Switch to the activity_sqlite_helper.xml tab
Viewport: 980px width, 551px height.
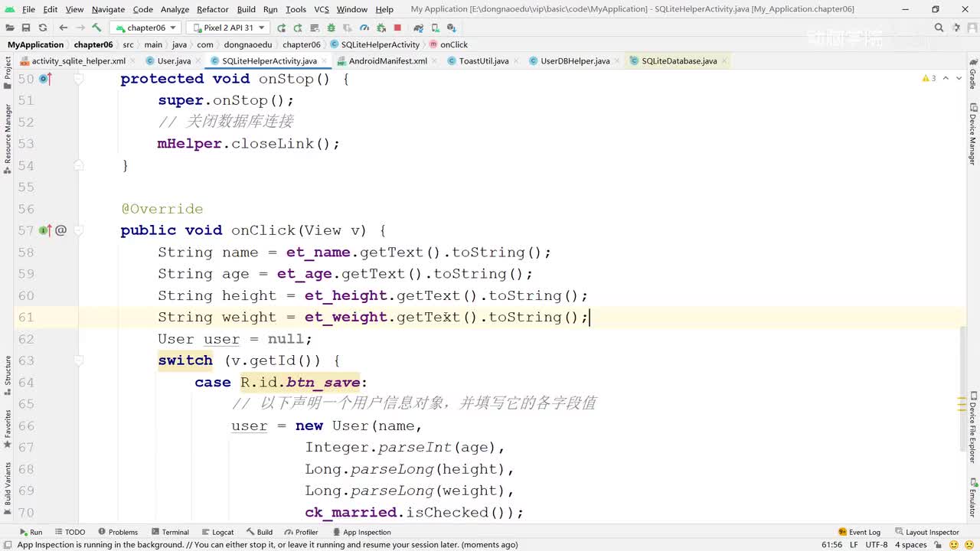pyautogui.click(x=78, y=60)
